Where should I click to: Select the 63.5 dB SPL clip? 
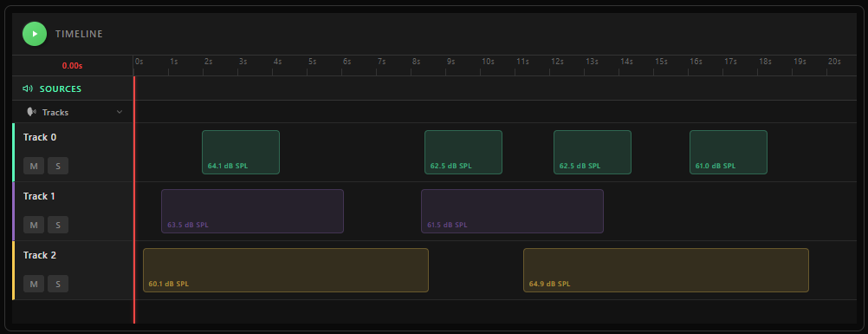pyautogui.click(x=252, y=211)
